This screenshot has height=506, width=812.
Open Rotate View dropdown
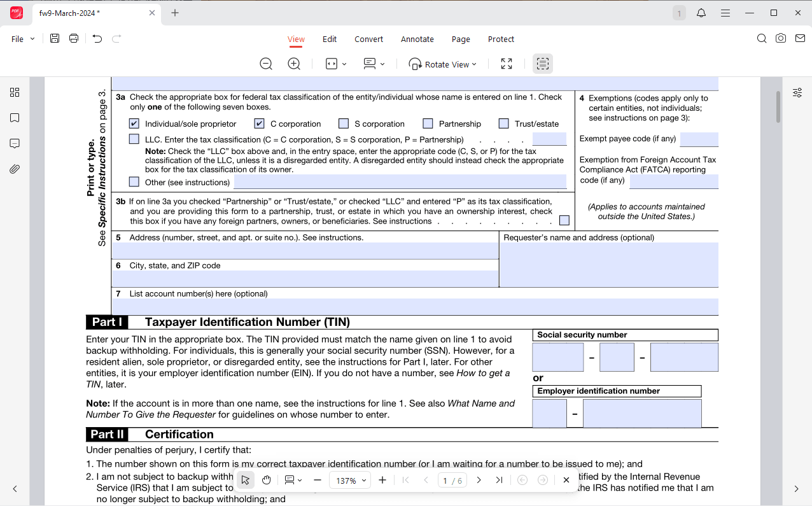(x=443, y=64)
